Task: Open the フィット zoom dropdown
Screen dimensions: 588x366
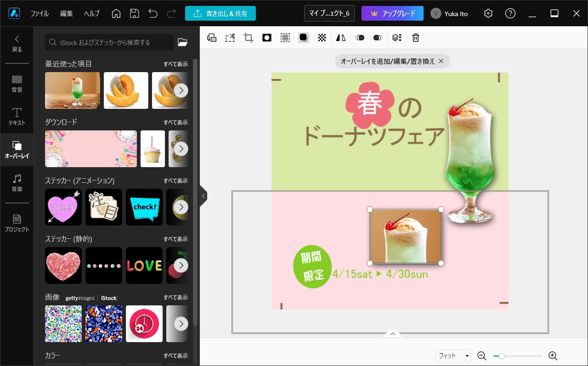Action: (x=453, y=356)
